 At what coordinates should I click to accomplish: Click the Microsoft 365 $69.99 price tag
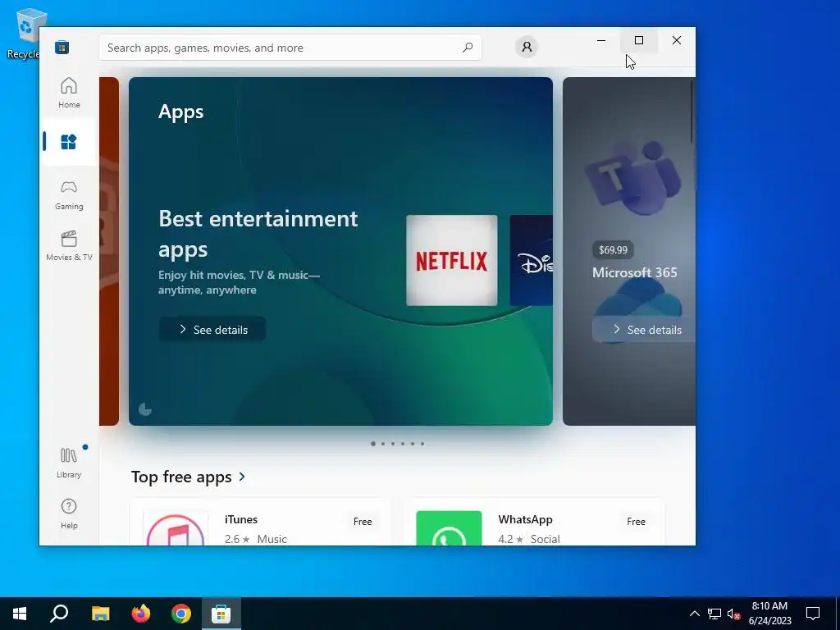[613, 250]
